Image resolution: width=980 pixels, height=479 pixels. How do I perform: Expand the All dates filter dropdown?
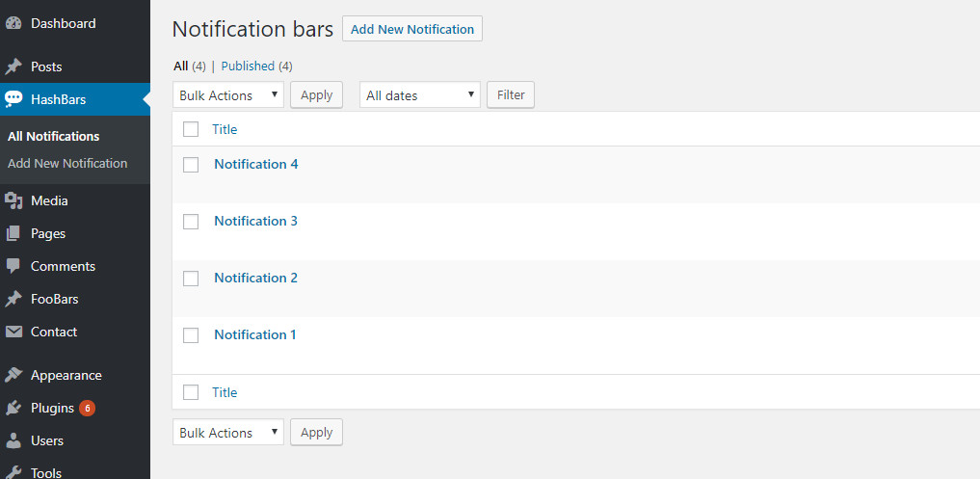420,95
